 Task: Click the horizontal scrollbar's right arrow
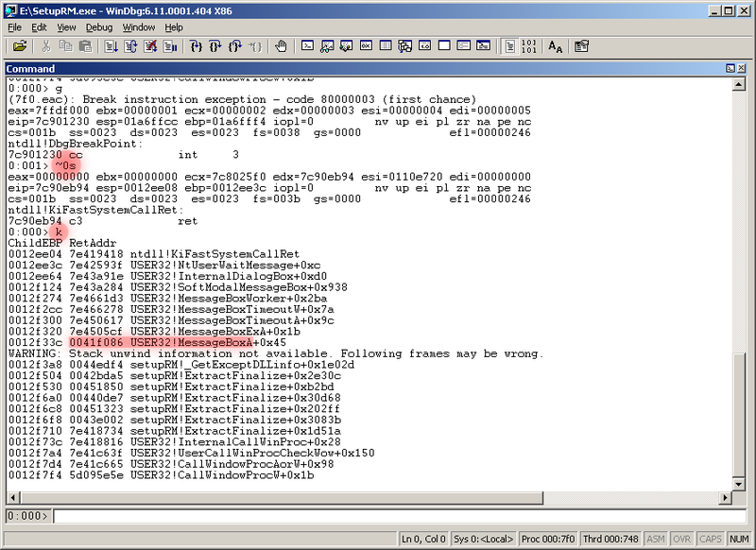pyautogui.click(x=726, y=497)
